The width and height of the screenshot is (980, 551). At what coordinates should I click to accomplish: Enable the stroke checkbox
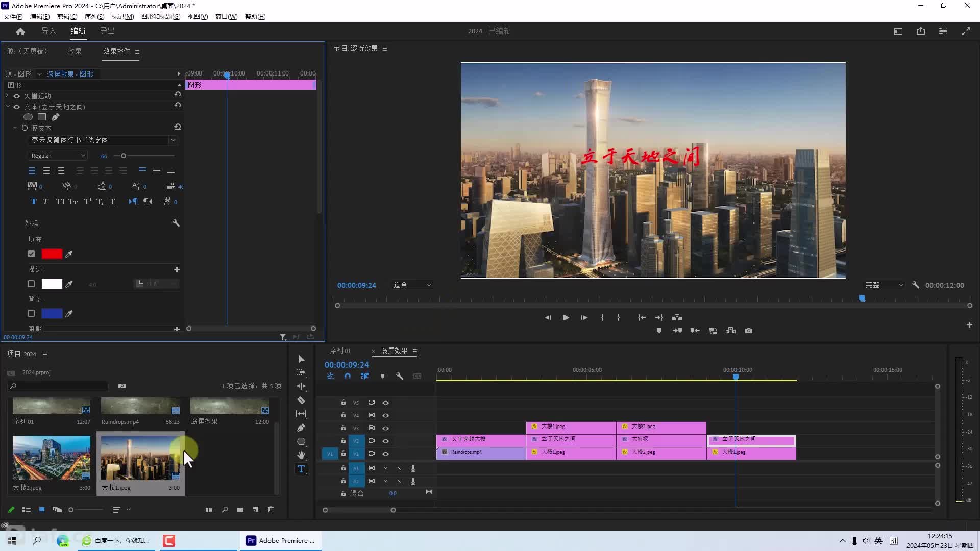pos(31,284)
